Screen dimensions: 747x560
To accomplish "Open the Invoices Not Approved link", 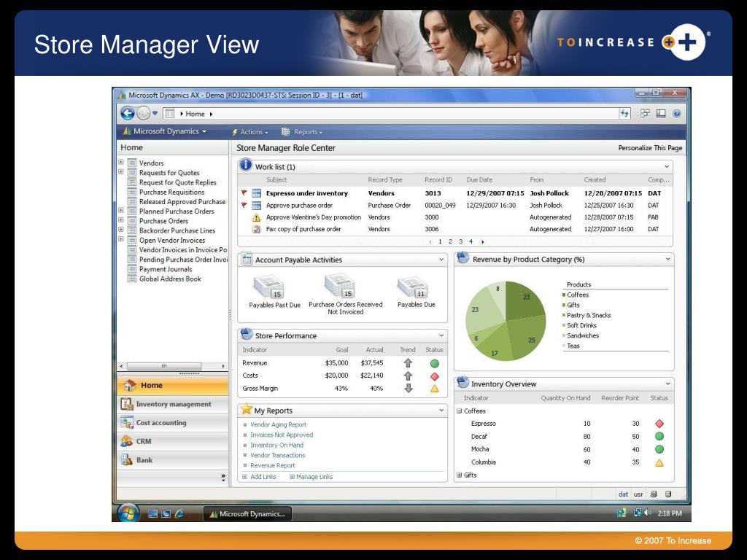I will pos(282,435).
